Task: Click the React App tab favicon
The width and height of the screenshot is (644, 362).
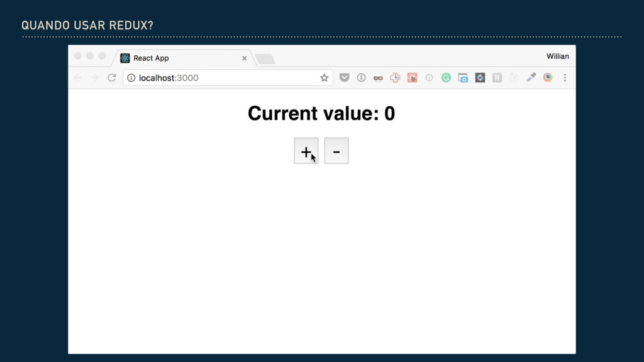Action: click(x=125, y=58)
